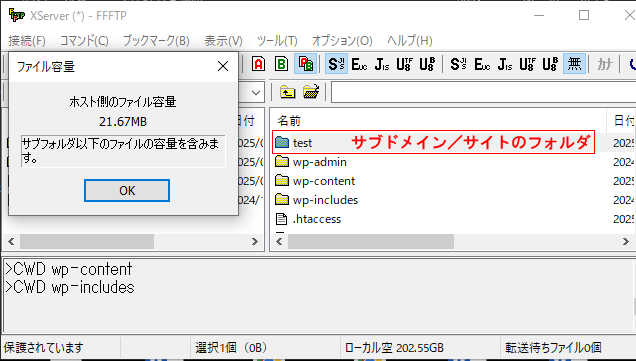Click the >CWD wp-includes log line
The image size is (636, 361).
tap(69, 287)
